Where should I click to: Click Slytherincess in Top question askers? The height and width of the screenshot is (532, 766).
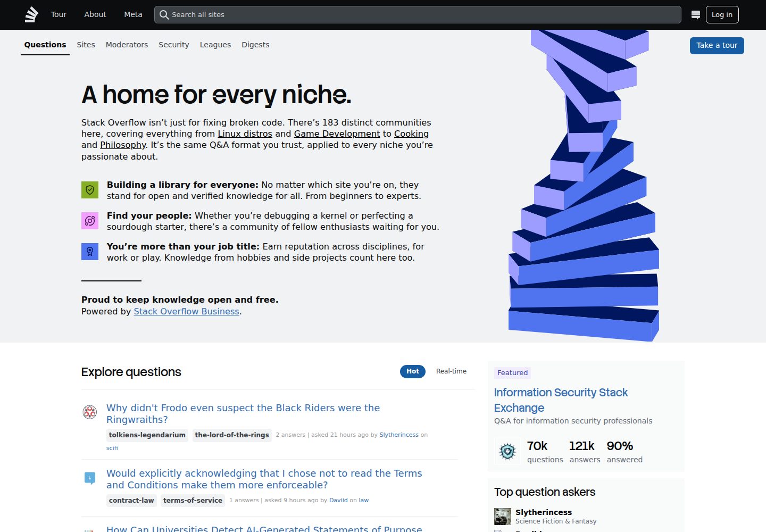click(x=544, y=512)
